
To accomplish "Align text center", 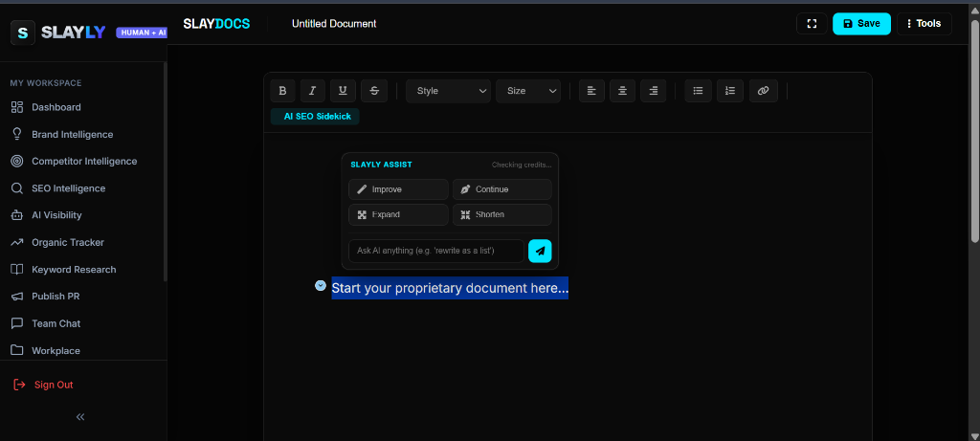I will coord(622,91).
